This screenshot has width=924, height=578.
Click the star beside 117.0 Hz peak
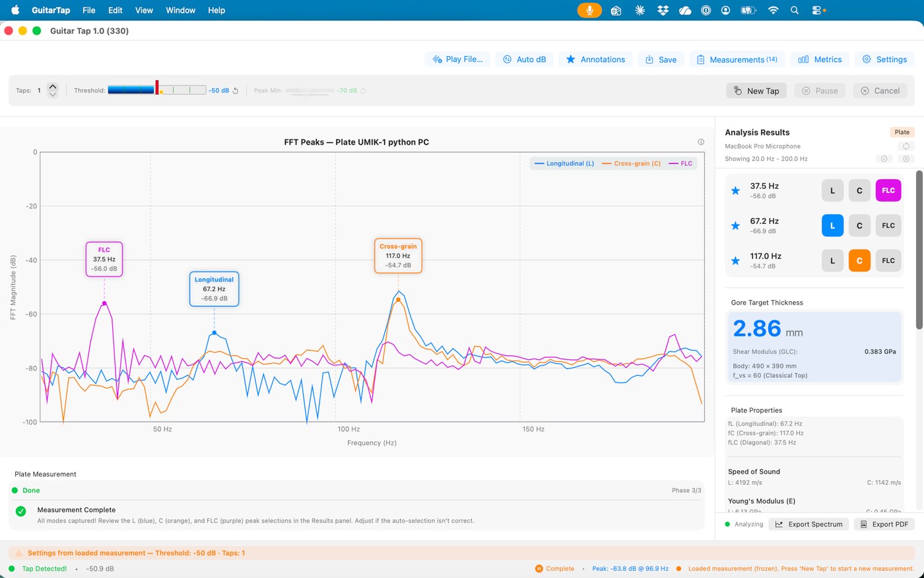735,261
